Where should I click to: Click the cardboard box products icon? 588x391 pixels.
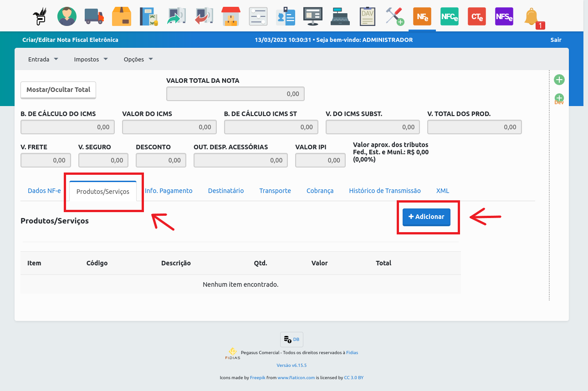122,16
